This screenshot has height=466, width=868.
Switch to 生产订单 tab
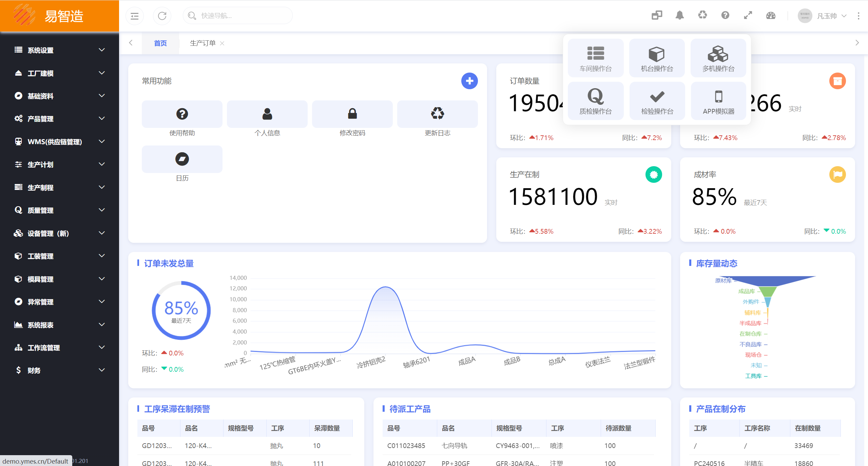(x=202, y=43)
